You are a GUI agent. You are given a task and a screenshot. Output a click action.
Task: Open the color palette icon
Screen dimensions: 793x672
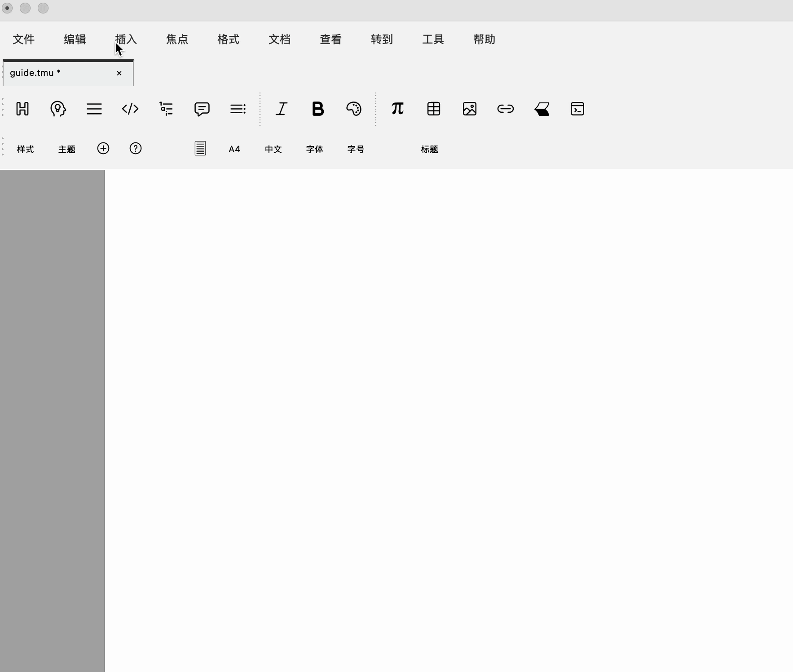pyautogui.click(x=354, y=109)
